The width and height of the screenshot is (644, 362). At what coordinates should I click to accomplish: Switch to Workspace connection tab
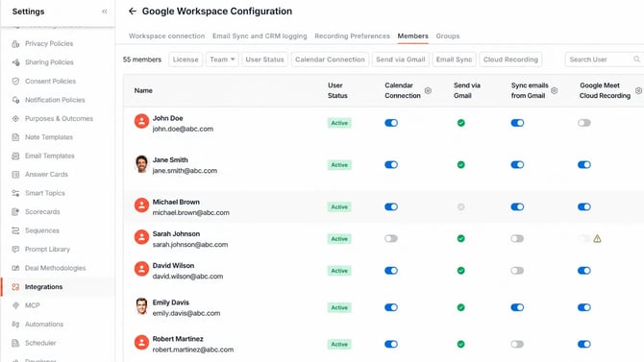point(166,36)
